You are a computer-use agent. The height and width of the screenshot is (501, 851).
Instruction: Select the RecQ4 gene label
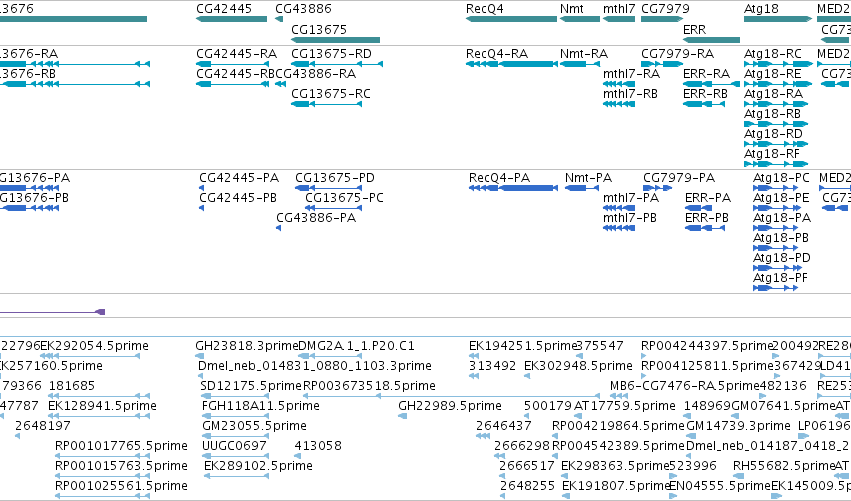[485, 9]
